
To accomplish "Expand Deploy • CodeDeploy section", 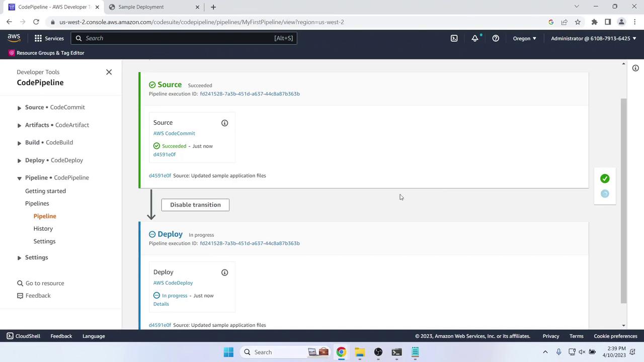I will [x=19, y=160].
